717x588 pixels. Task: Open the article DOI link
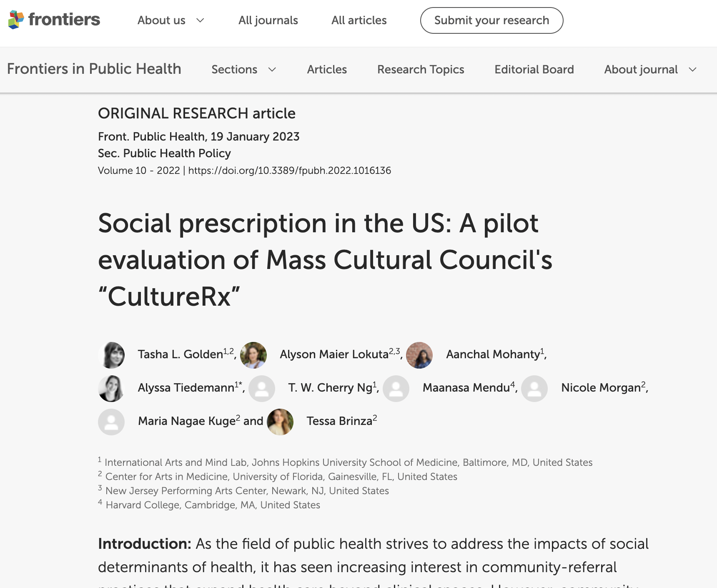point(290,171)
